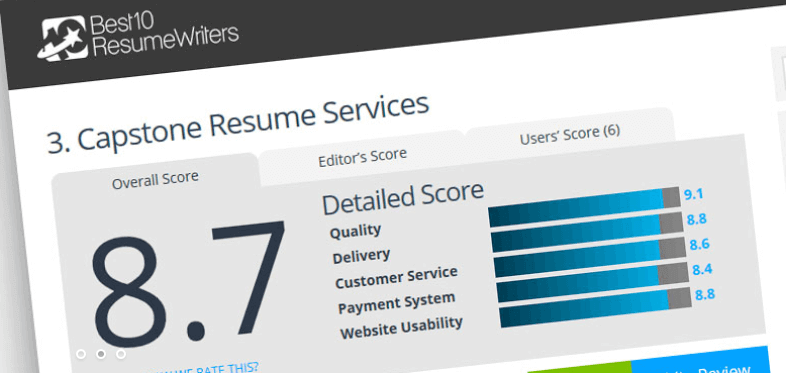Click the Payment System score bar
This screenshot has height=373, width=786.
[x=592, y=281]
